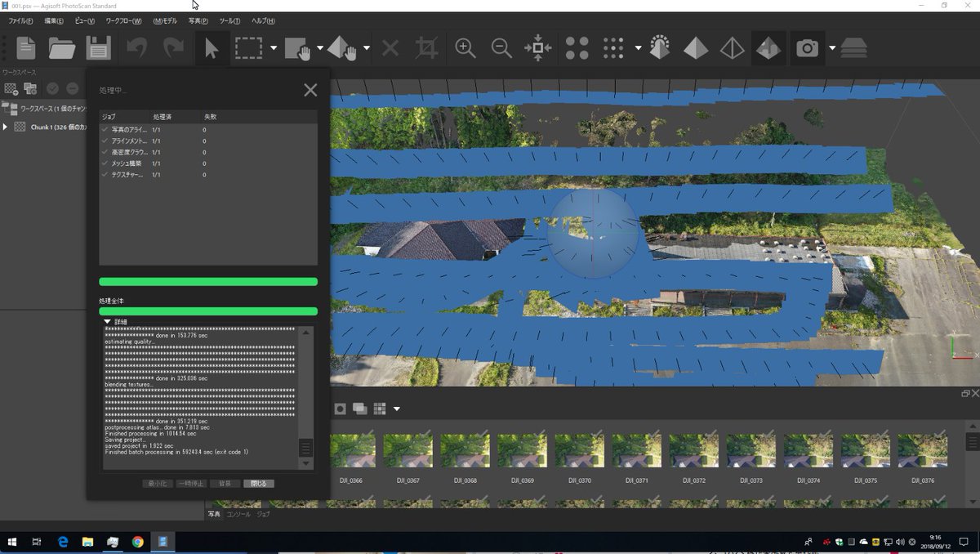Open the ワークフロー(W) menu

point(123,20)
